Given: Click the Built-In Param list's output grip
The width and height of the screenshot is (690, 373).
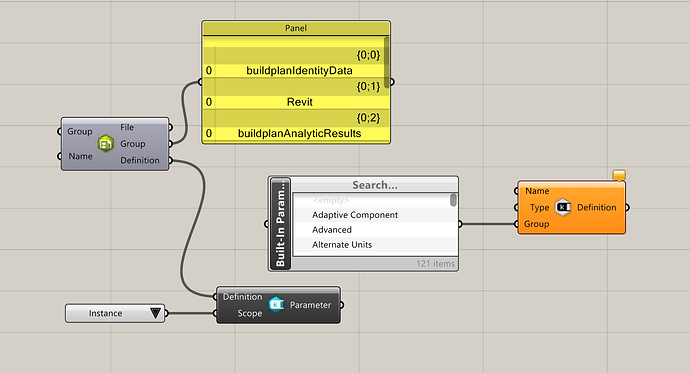Looking at the screenshot, I should point(460,224).
